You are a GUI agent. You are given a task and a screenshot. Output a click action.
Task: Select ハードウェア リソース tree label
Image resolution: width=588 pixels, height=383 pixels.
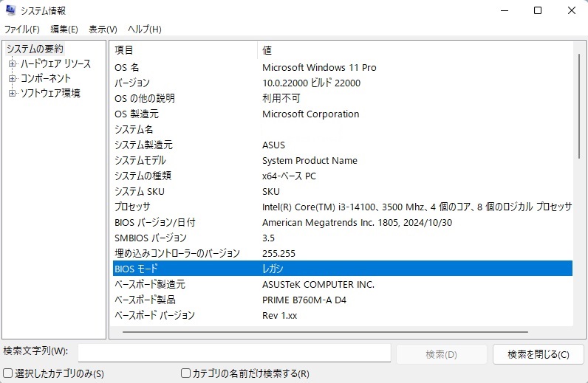(55, 63)
